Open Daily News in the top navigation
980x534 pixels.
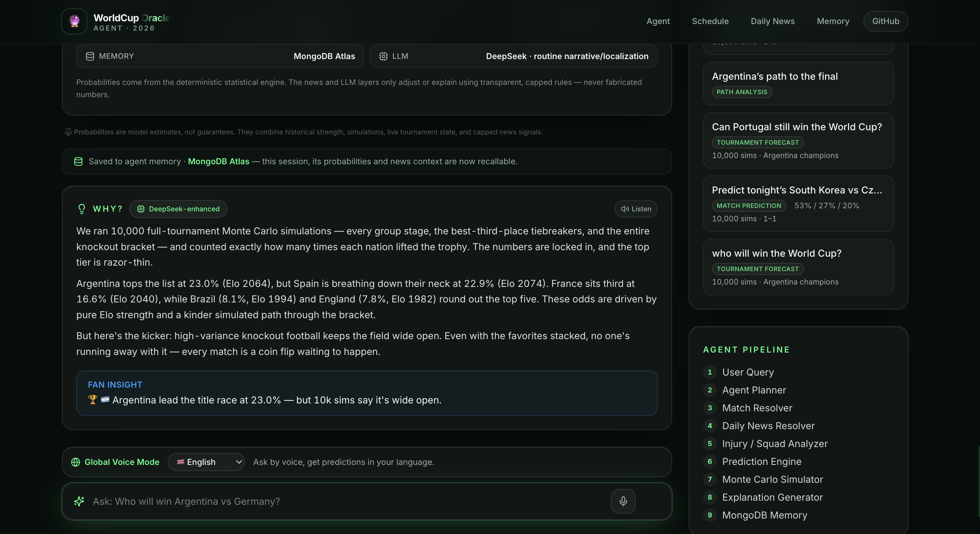pos(773,21)
